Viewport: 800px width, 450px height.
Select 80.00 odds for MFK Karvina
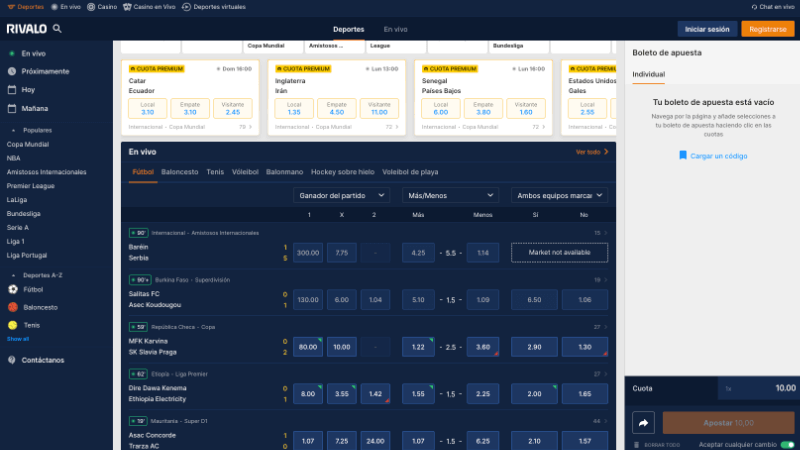click(308, 347)
